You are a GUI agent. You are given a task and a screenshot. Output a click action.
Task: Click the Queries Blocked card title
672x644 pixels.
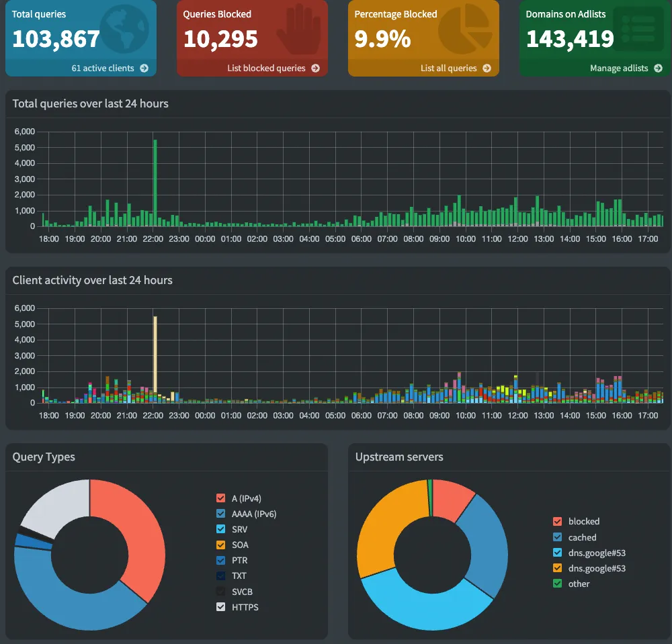click(x=217, y=14)
